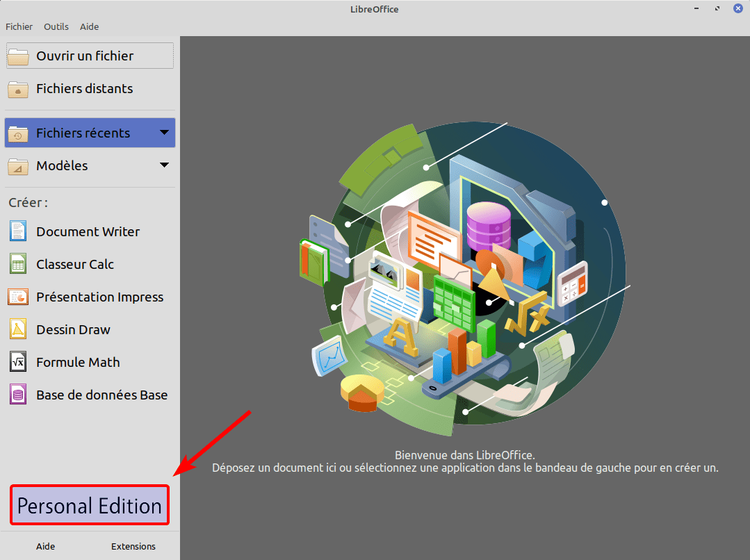Create a new Document Writer
Viewport: 750px width, 560px height.
(x=90, y=231)
